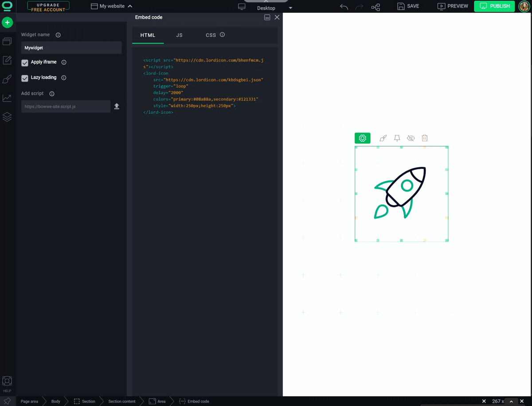Switch to the CSS tab

pos(211,35)
